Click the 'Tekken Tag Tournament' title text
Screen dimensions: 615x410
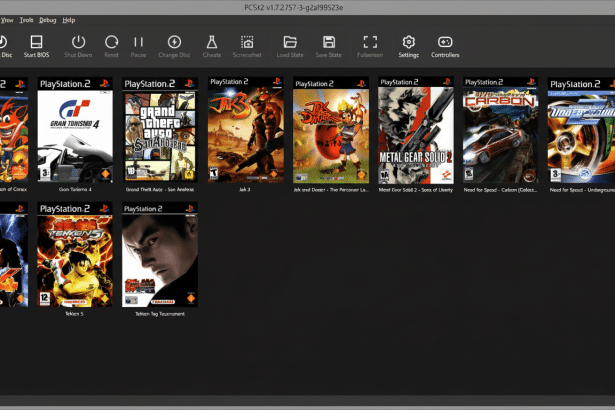click(160, 314)
